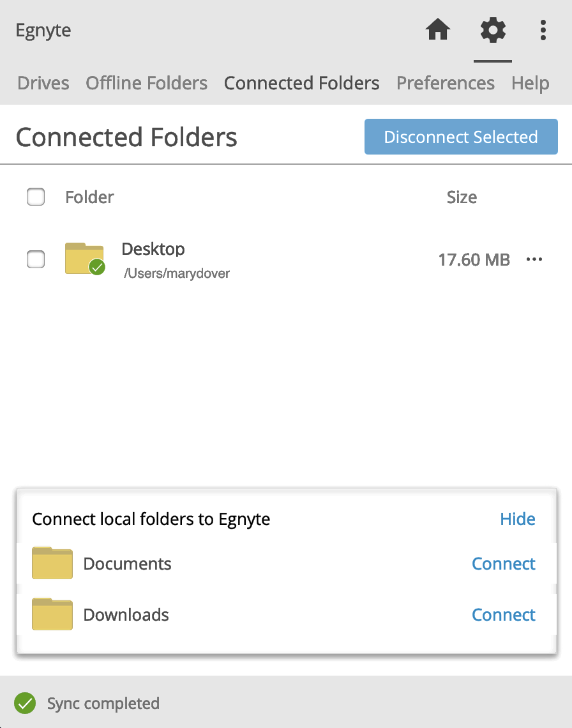Open the Home icon in header
The height and width of the screenshot is (728, 572).
point(438,30)
